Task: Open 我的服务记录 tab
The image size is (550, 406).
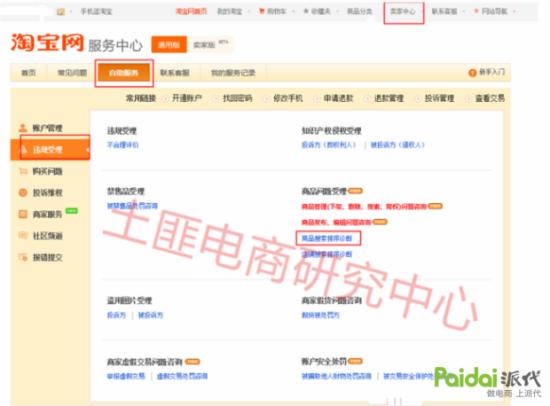Action: click(x=233, y=73)
